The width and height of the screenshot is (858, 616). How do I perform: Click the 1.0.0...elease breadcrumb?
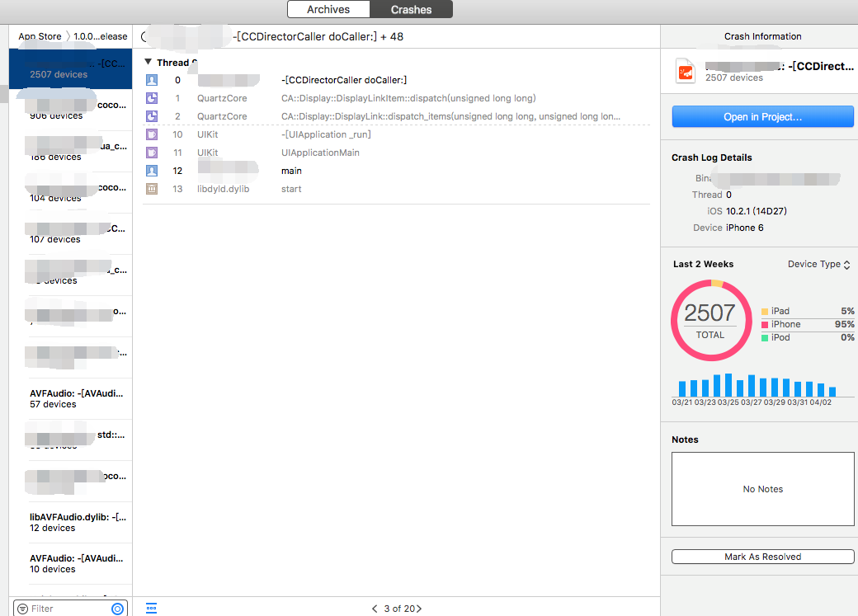tap(100, 36)
